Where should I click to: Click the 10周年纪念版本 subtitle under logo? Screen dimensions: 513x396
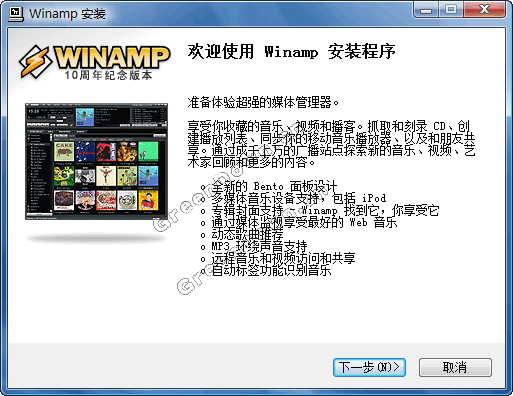tap(108, 75)
